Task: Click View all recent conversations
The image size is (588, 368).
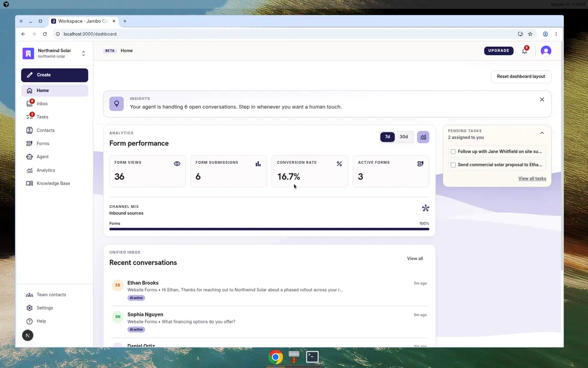Action: pyautogui.click(x=415, y=259)
